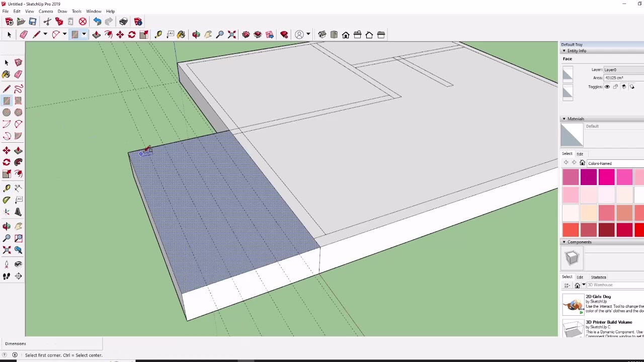This screenshot has width=644, height=362.
Task: Select the Circle tool in left toolbar
Action: coord(7,113)
